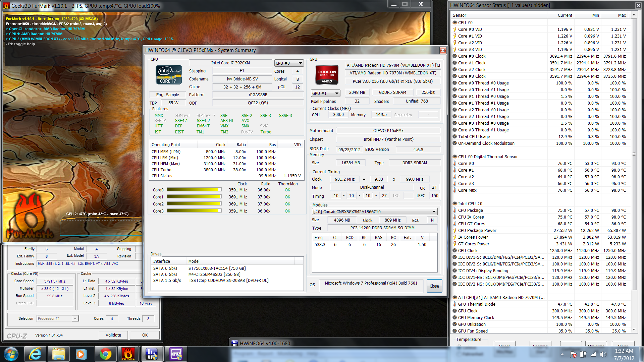Switch to FurMark via its taskbar icon
The height and width of the screenshot is (362, 644).
(x=128, y=354)
